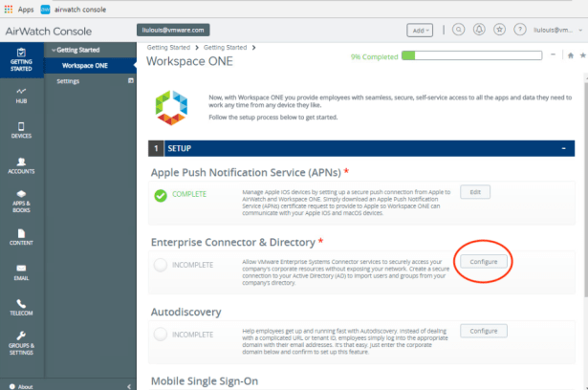Open Telecom section
This screenshot has width=588, height=390.
(x=20, y=308)
